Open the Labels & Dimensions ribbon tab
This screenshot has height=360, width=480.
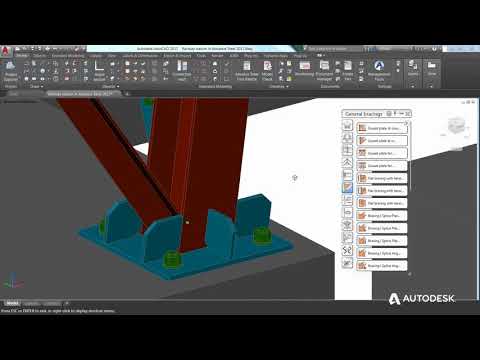point(139,56)
